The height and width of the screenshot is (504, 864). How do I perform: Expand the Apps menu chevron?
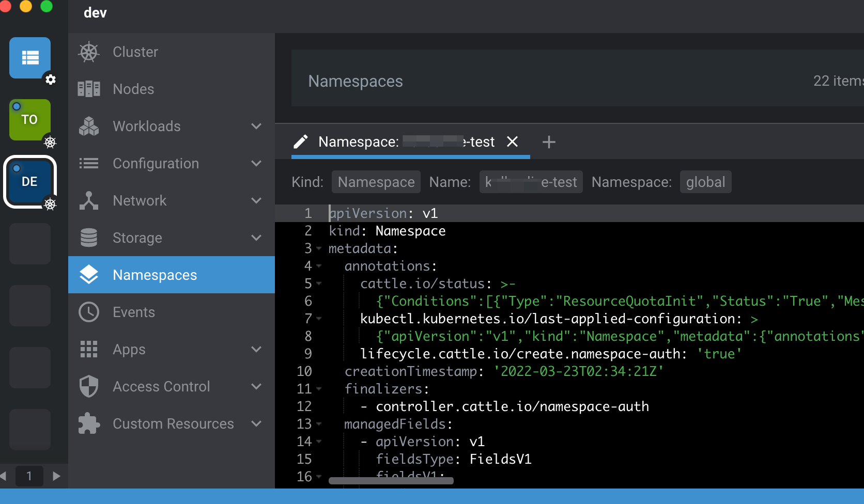pos(256,349)
